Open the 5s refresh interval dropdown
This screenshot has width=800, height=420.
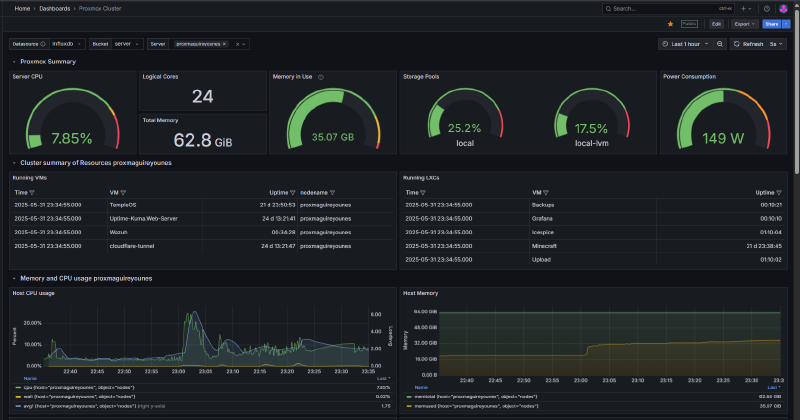(776, 44)
